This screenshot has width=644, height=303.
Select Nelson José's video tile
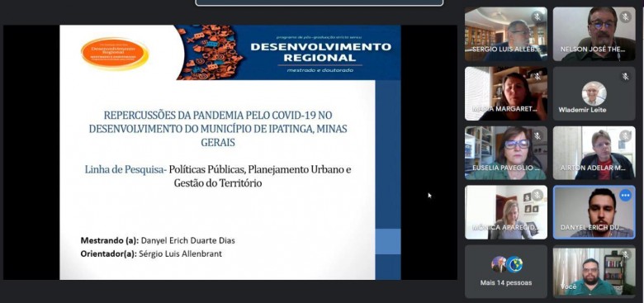[x=594, y=34]
